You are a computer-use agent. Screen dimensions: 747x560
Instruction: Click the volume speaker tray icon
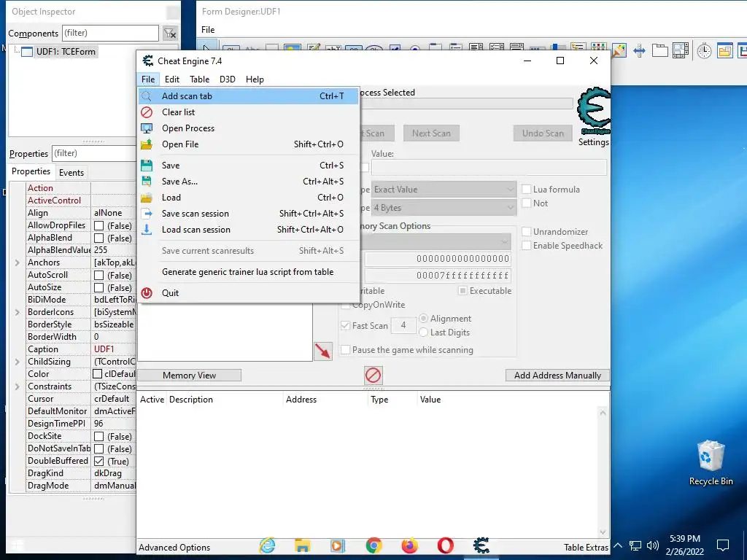pyautogui.click(x=653, y=545)
